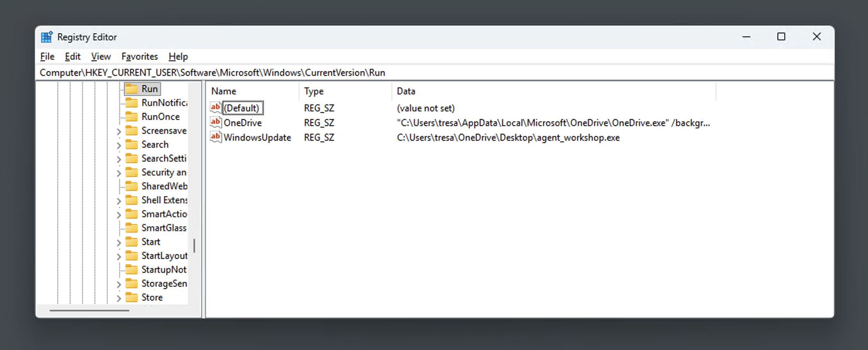Screen dimensions: 868x350
Task: Click the Start key folder icon
Action: tap(132, 242)
